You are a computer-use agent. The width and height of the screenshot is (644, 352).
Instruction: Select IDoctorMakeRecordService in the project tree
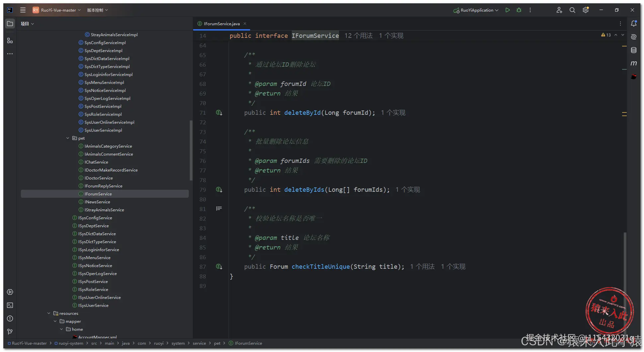[x=111, y=170]
